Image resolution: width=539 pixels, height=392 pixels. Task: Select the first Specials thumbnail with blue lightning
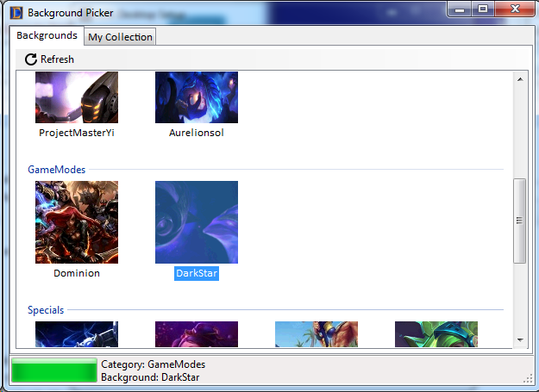point(77,334)
